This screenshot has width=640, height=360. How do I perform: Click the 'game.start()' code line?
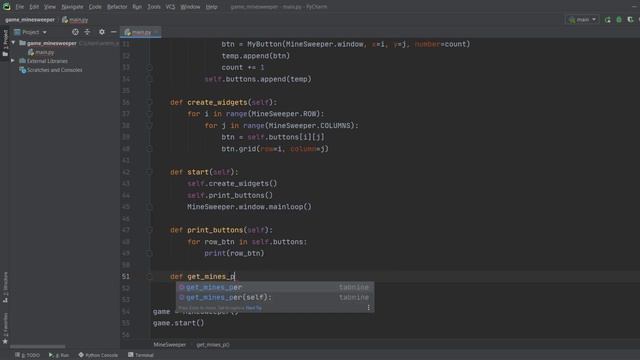click(x=178, y=323)
